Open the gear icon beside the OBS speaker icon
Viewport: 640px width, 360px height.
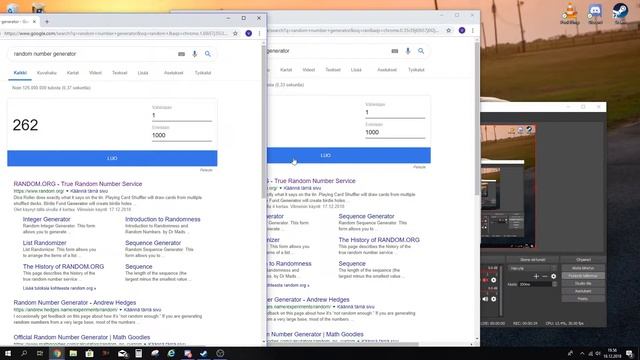[493, 299]
